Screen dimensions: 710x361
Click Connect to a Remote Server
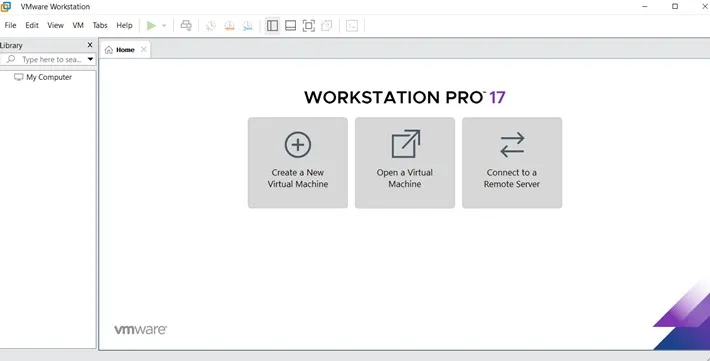(512, 163)
